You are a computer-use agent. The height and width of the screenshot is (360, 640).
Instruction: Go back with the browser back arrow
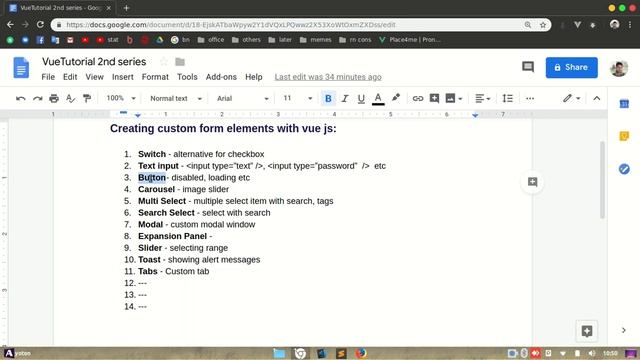(10, 24)
